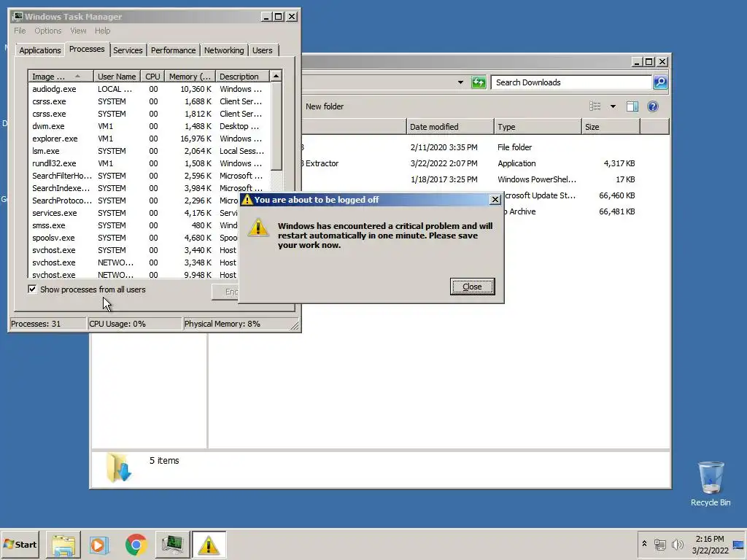Screen dimensions: 747x560
Task: Open Windows Explorer from the taskbar
Action: pos(63,544)
